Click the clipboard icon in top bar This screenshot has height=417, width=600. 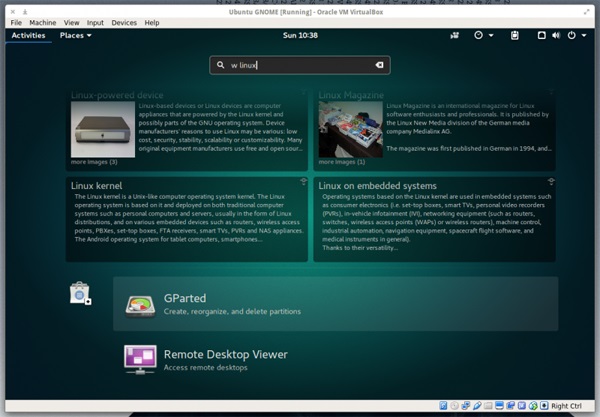(514, 35)
